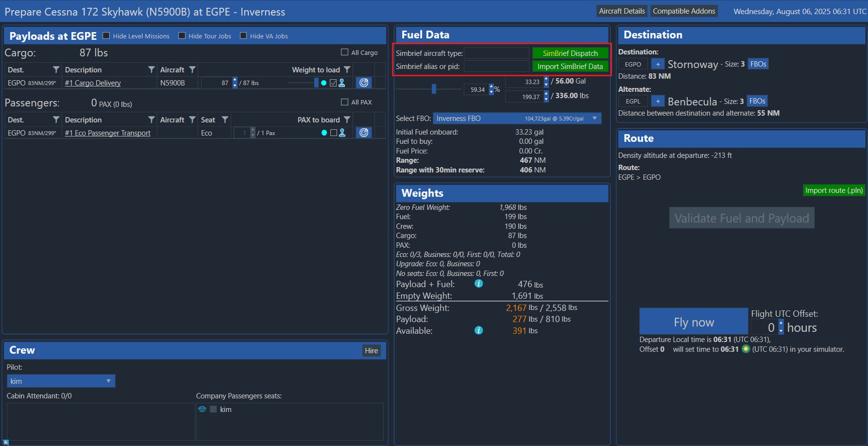Open the Aircraft Details tab
The image size is (868, 446).
[622, 11]
